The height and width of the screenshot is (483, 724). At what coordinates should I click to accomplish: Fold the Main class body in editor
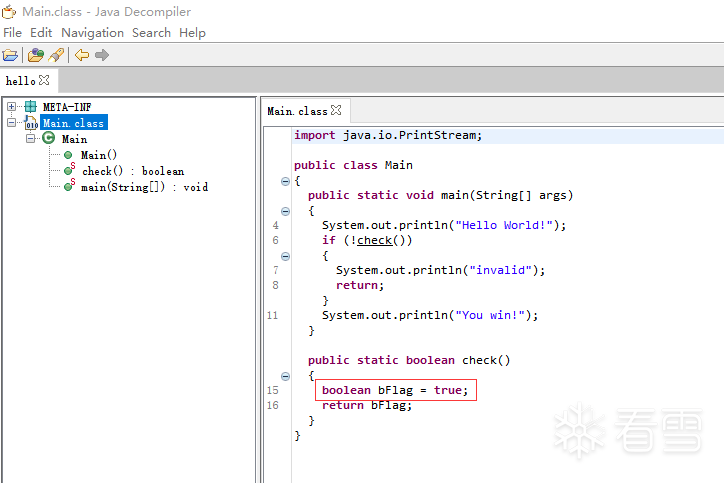(x=285, y=181)
